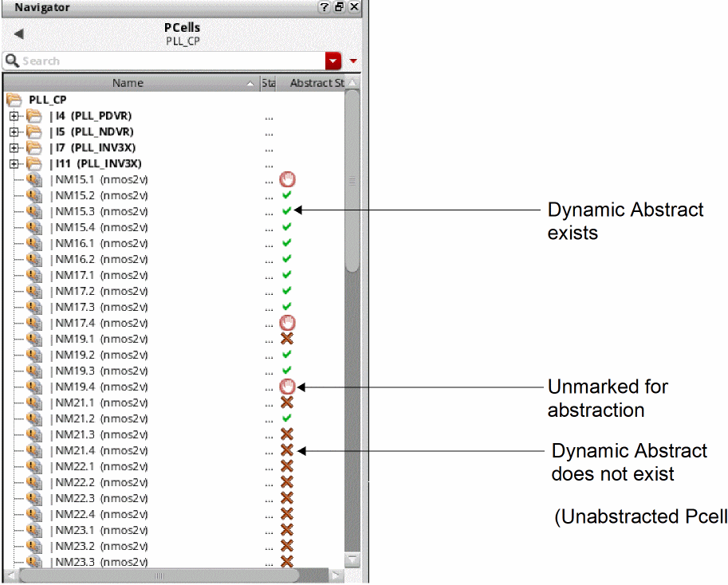Click the search magnifier icon
Viewport: 728px width, 585px height.
12,61
